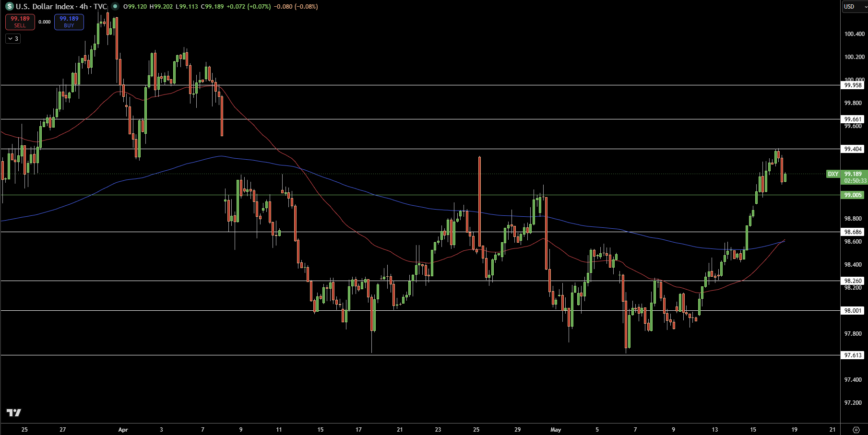Click the Apr label on time axis
868x435 pixels.
coord(123,430)
